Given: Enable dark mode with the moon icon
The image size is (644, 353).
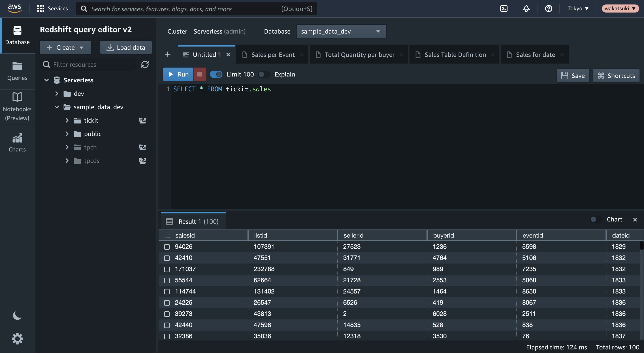Looking at the screenshot, I should [17, 316].
